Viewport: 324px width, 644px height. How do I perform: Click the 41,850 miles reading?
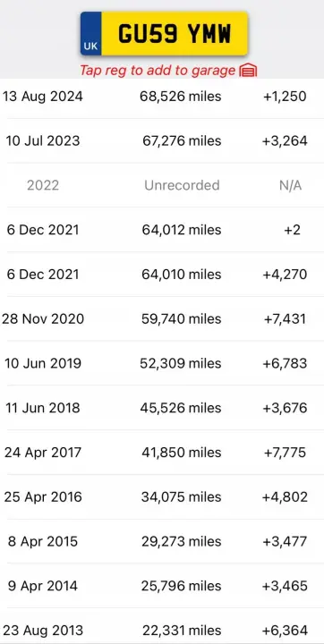coord(182,453)
